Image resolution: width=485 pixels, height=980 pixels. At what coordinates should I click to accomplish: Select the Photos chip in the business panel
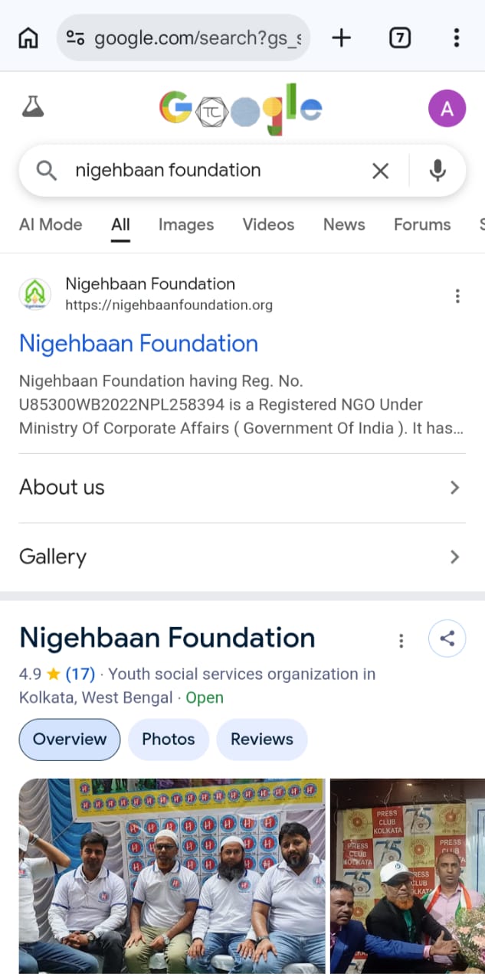click(x=168, y=740)
